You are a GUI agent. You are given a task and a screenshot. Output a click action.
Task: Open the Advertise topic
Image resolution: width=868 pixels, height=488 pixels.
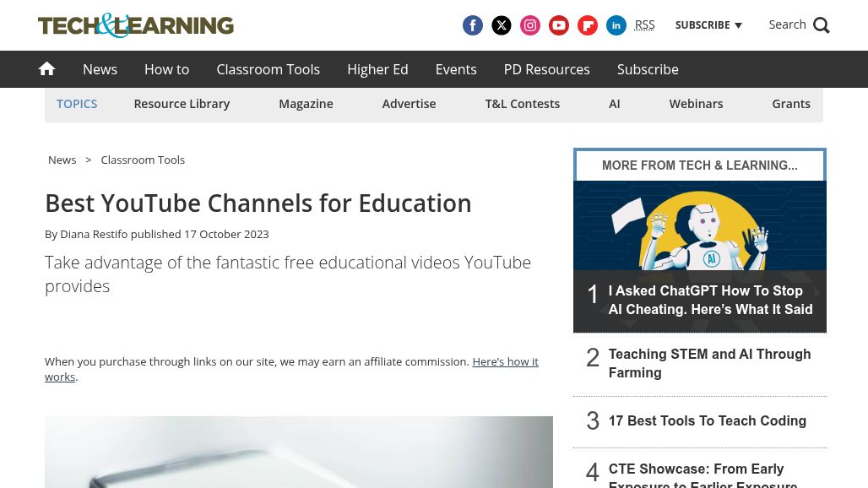point(409,104)
